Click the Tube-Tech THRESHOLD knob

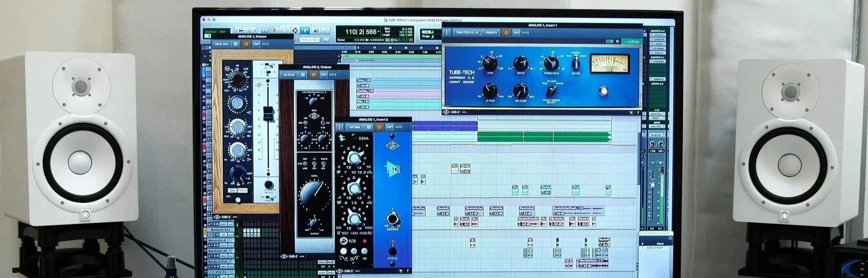(x=551, y=63)
